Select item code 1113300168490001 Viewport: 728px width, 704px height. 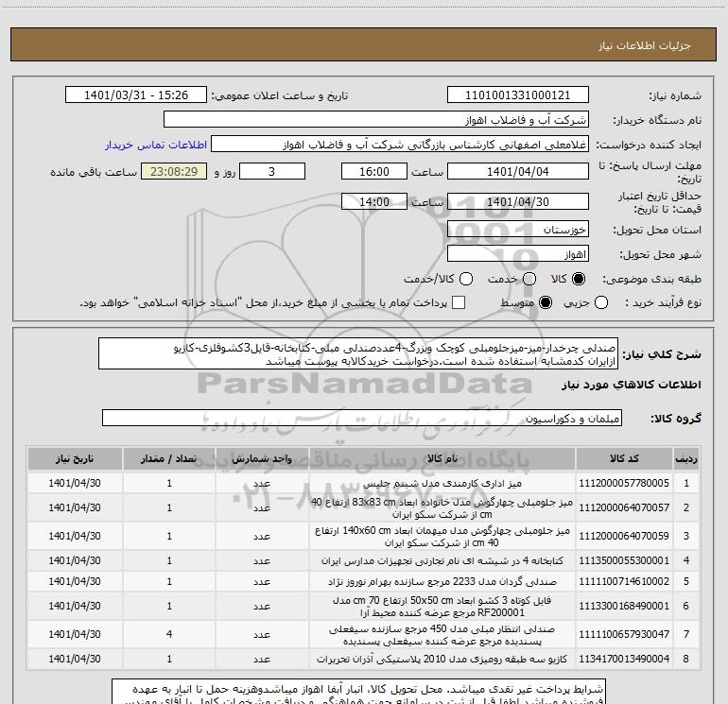(624, 606)
